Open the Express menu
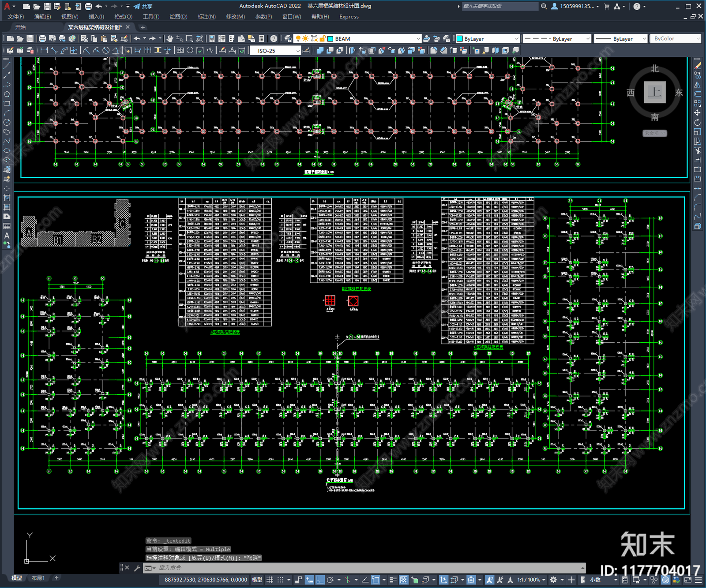Screen dimensions: 706x588 click(349, 17)
